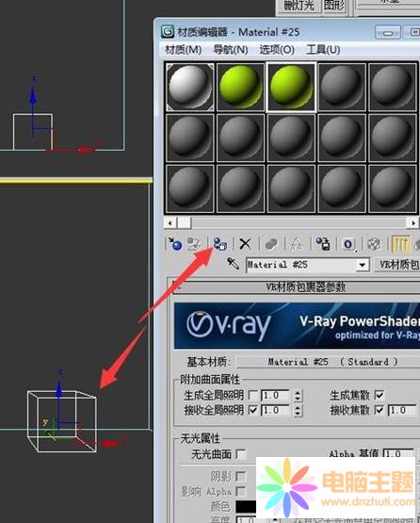Open the 工具(U) menu

point(323,50)
